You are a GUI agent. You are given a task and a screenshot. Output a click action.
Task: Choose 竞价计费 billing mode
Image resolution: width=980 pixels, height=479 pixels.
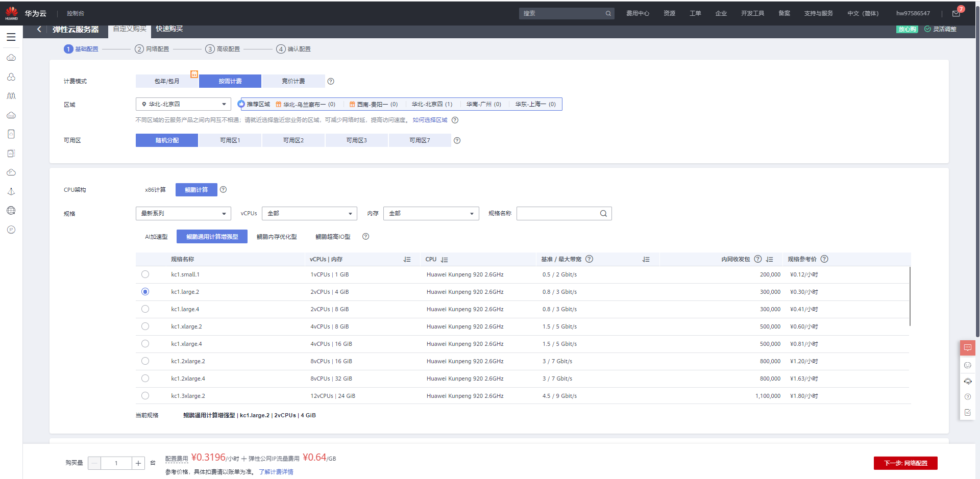293,81
